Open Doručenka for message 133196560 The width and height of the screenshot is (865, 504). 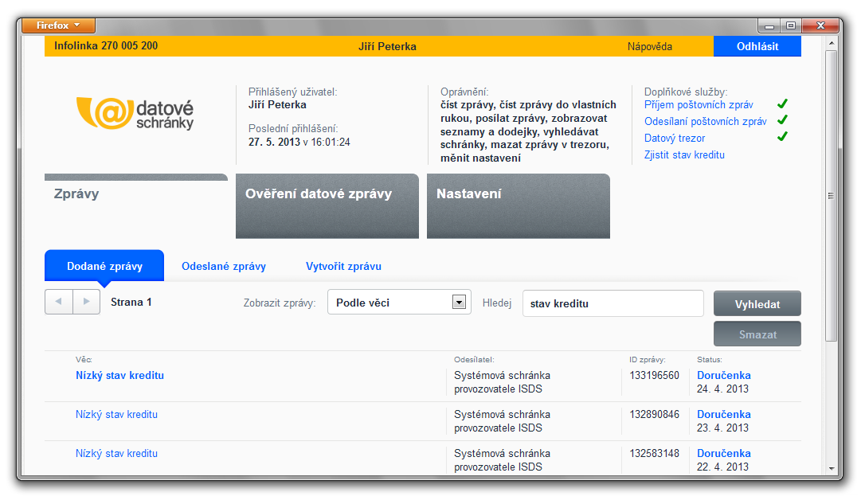coord(723,375)
